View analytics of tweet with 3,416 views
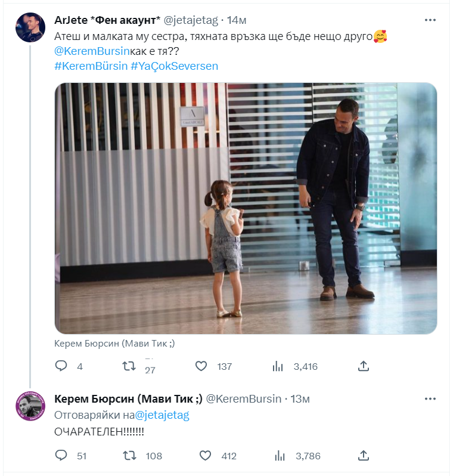The height and width of the screenshot is (476, 450). point(278,366)
